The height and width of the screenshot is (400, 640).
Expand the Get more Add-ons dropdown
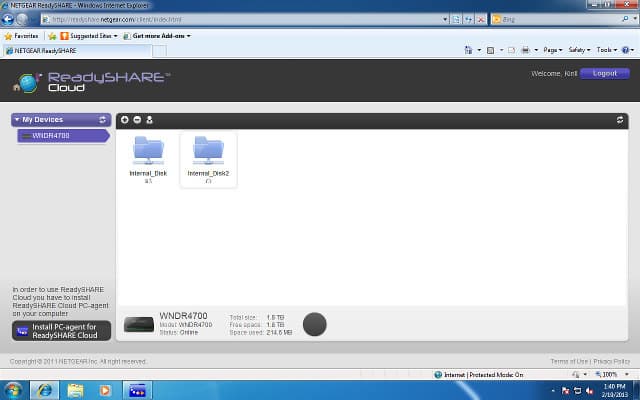pyautogui.click(x=189, y=36)
